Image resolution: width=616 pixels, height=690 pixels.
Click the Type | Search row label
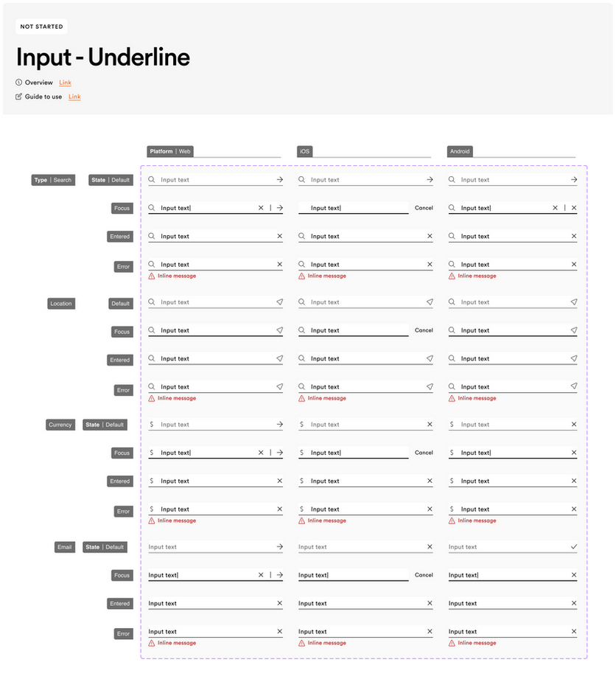click(53, 180)
